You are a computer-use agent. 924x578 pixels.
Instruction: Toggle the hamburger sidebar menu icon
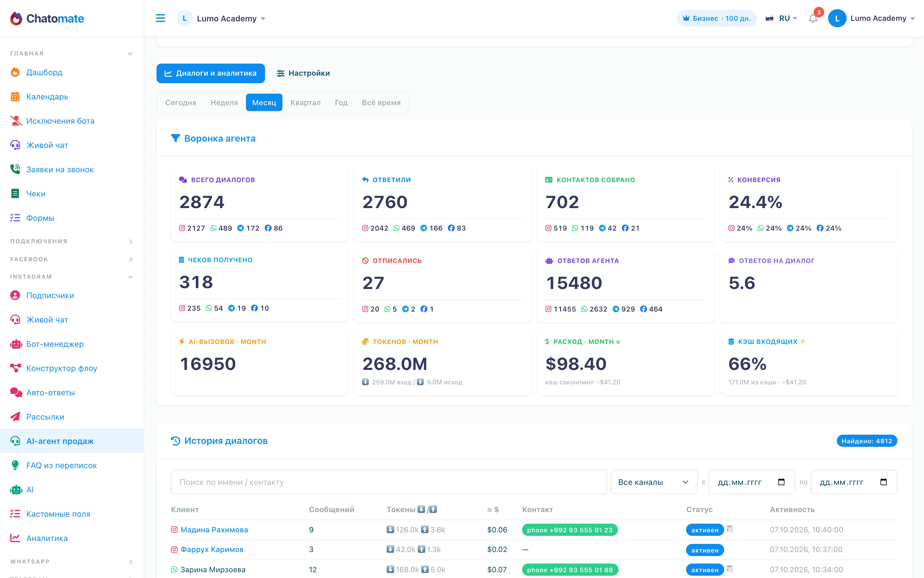(160, 18)
